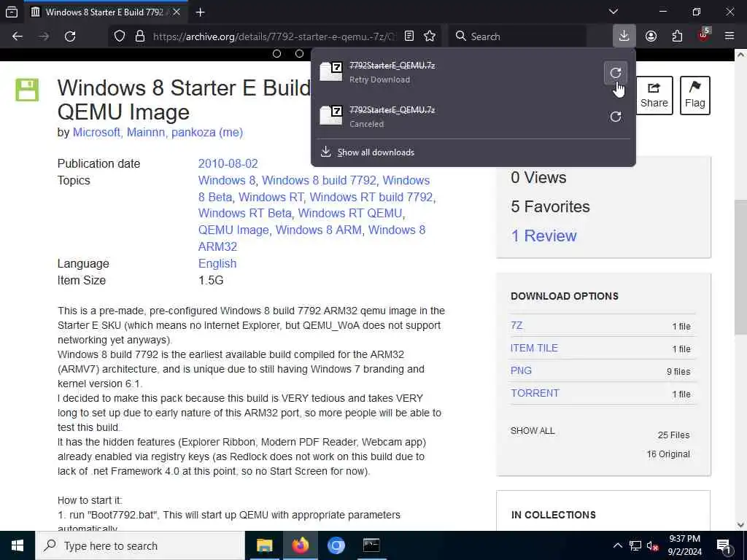This screenshot has height=560, width=747.
Task: Open the software floppy disk icon
Action: click(27, 90)
